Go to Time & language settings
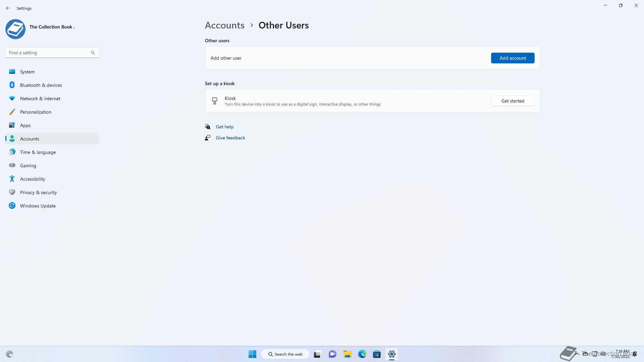This screenshot has height=362, width=644. coord(38,152)
